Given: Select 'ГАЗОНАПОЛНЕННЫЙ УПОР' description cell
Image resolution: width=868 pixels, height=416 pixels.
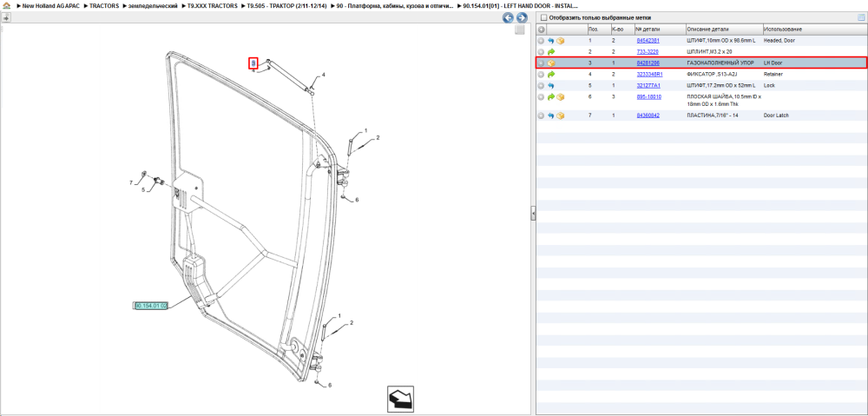Looking at the screenshot, I should 720,63.
